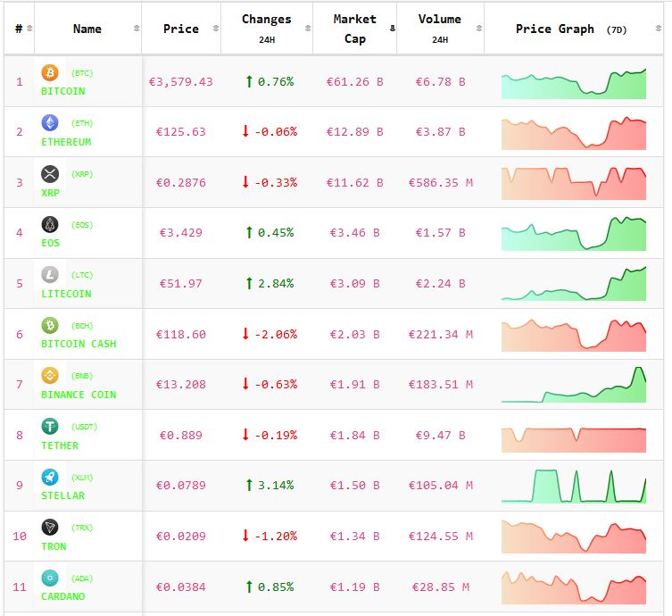Open the LITECOIN name link

[66, 294]
